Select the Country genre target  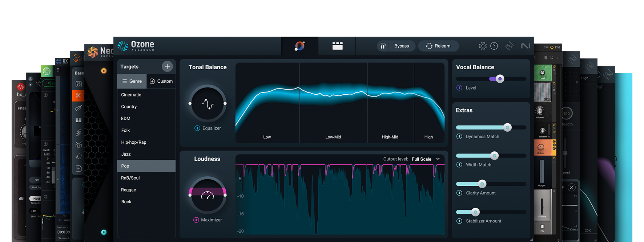146,107
